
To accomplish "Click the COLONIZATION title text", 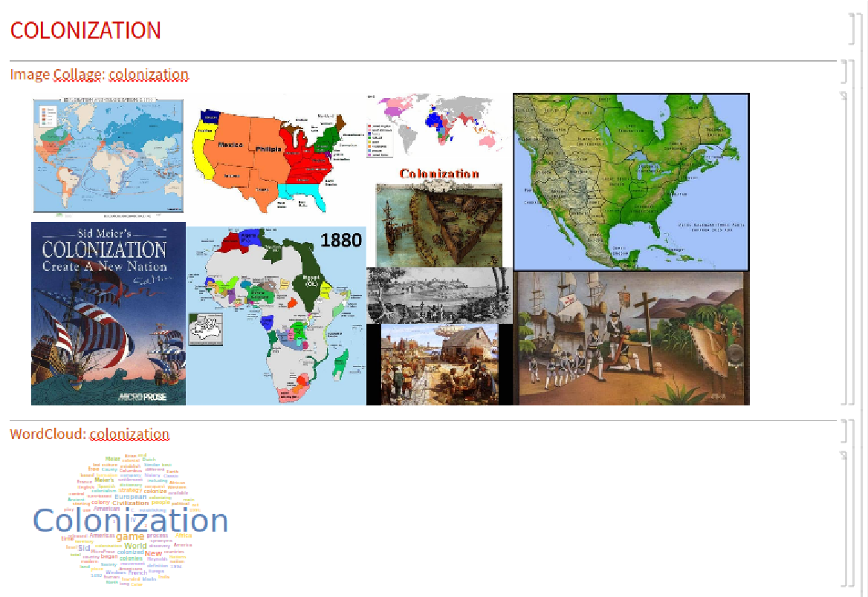I will [85, 30].
